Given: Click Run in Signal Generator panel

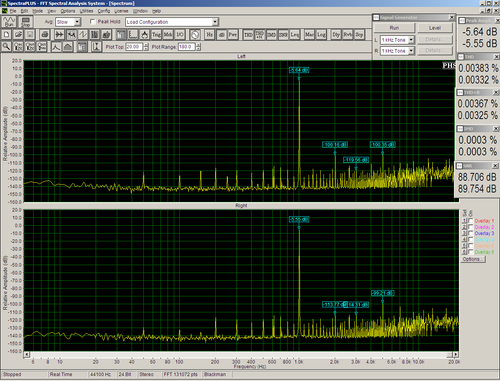Looking at the screenshot, I should (394, 28).
